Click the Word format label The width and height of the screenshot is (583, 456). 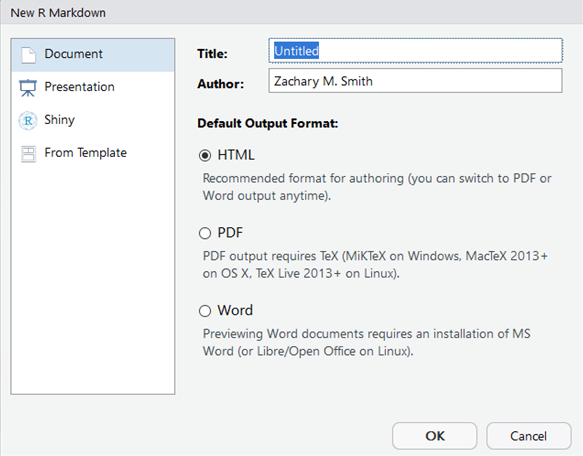click(x=235, y=311)
